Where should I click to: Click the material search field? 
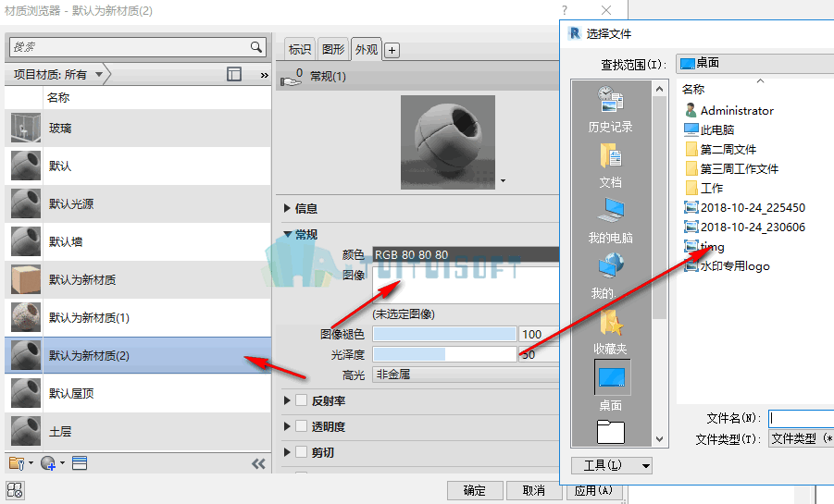130,47
